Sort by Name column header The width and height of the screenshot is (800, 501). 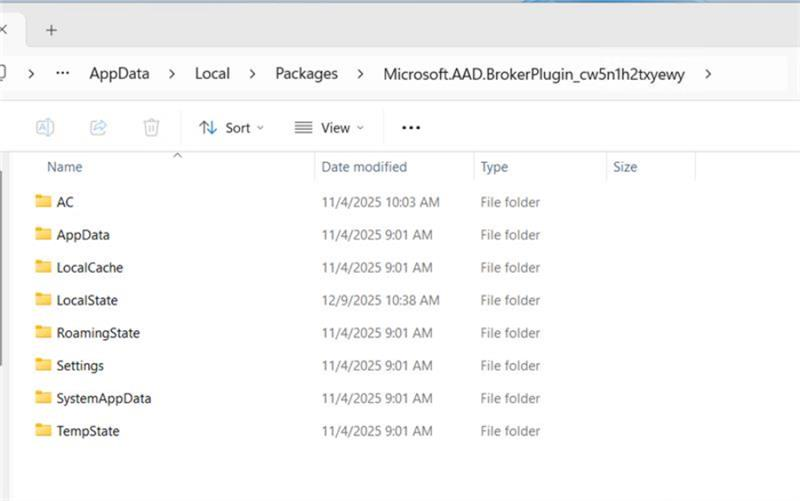[65, 167]
